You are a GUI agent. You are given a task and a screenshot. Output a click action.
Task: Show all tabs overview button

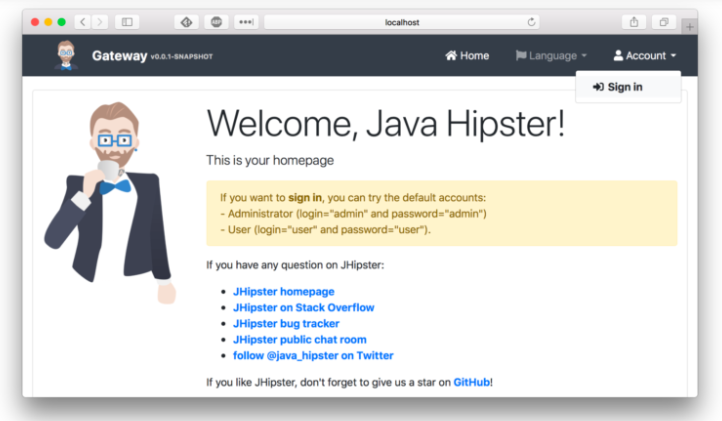point(664,22)
